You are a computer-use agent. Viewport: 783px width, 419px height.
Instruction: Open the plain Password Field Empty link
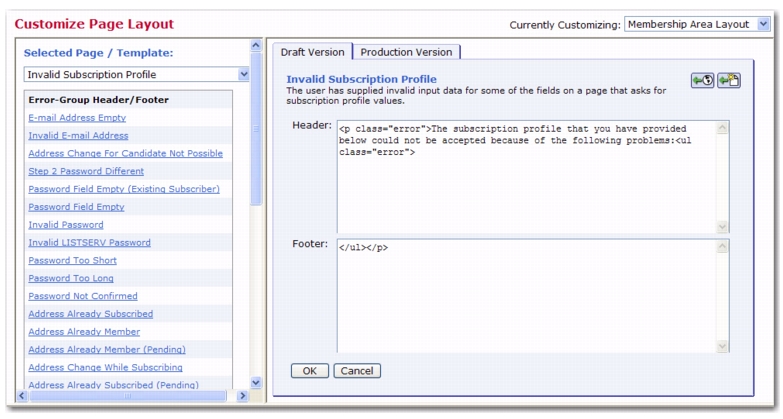(76, 207)
